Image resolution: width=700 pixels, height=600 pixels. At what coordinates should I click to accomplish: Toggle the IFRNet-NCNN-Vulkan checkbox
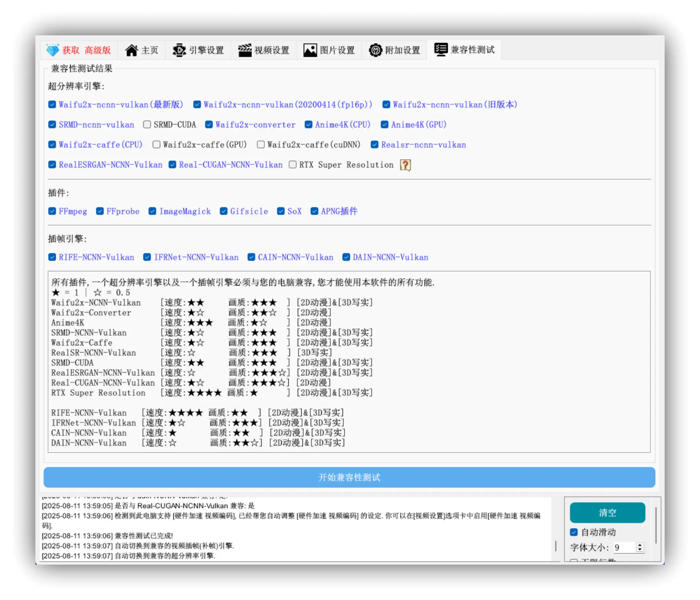pyautogui.click(x=147, y=257)
